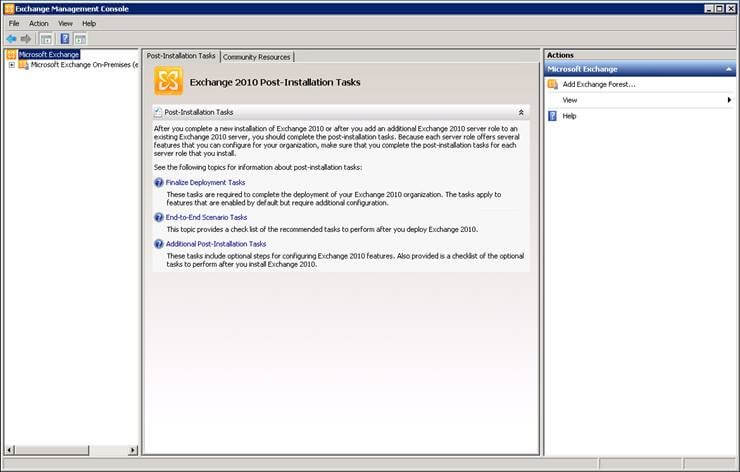Image resolution: width=740 pixels, height=472 pixels.
Task: Click the Help icon in Actions pane
Action: (552, 116)
